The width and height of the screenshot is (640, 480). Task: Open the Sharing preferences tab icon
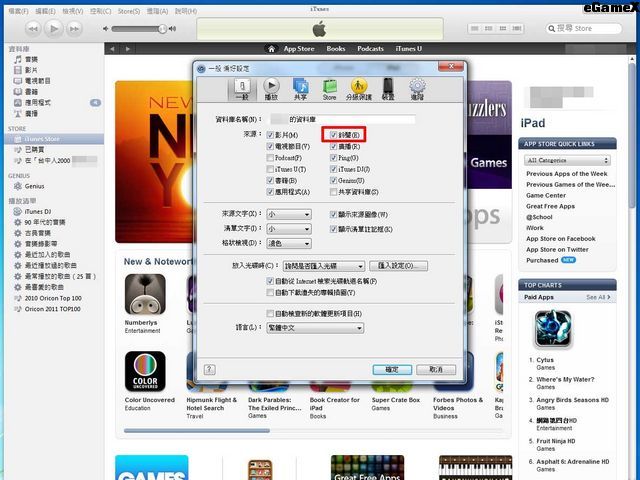point(300,89)
